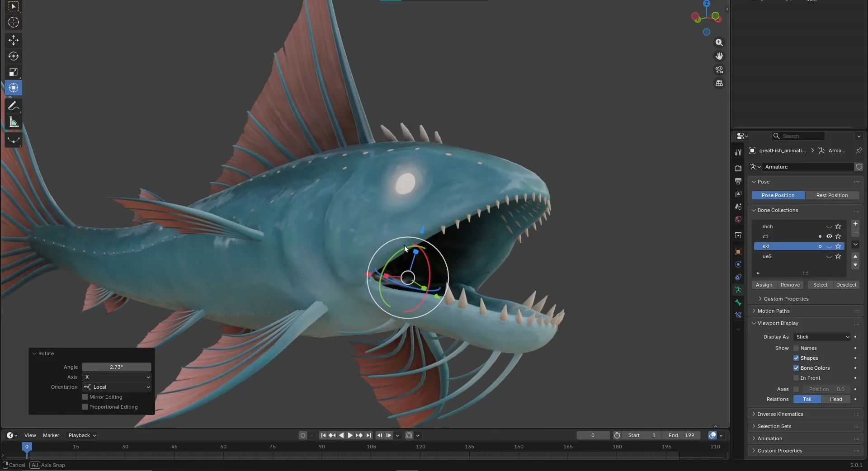Open the Tool properties tab
The width and height of the screenshot is (868, 471).
[x=738, y=152]
